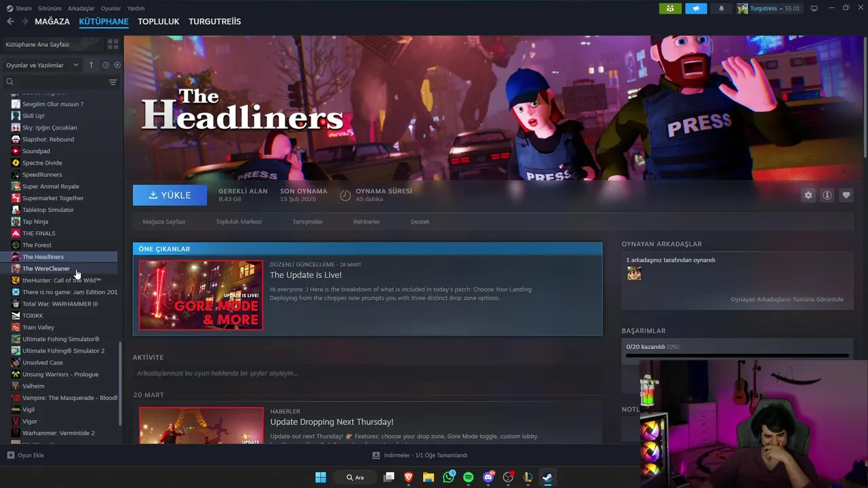Screen dimensions: 868x488
Task: Open Tartışmalar link
Action: click(307, 222)
